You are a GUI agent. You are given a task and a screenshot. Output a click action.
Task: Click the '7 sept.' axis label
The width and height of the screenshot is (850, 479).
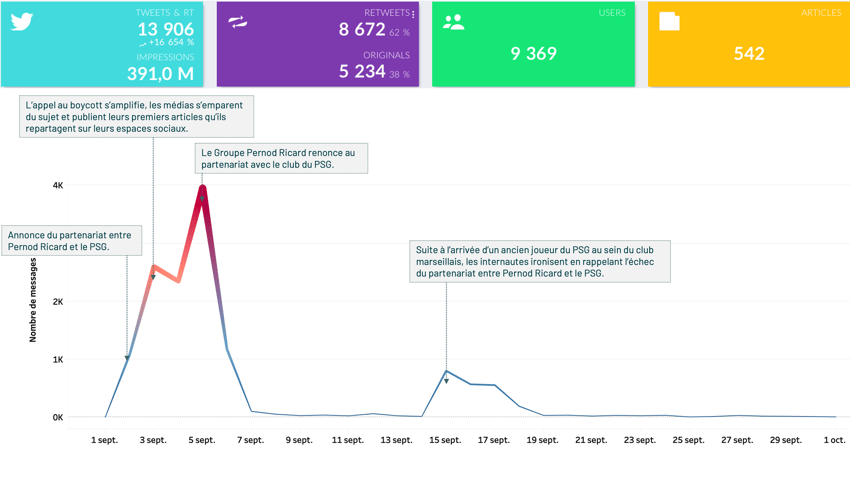(x=250, y=440)
